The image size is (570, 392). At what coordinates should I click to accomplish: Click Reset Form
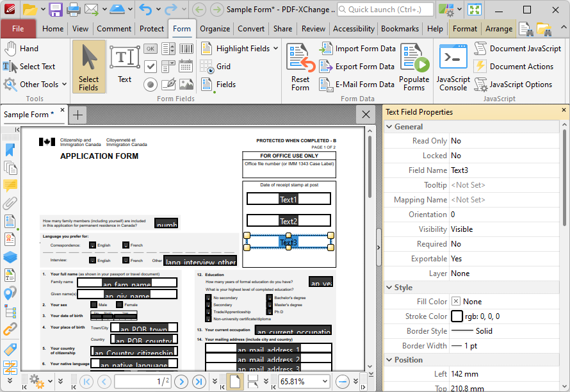pyautogui.click(x=300, y=67)
